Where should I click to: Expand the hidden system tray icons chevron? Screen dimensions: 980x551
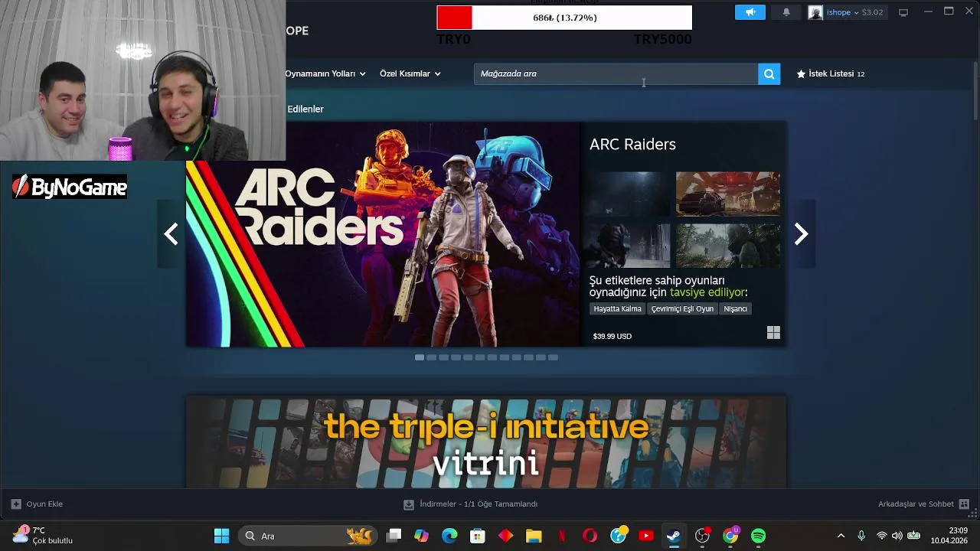(841, 536)
